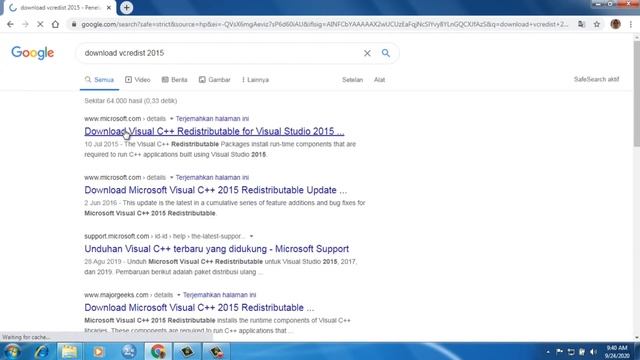Clear the search box with the X icon
This screenshot has height=360, width=640.
click(367, 53)
